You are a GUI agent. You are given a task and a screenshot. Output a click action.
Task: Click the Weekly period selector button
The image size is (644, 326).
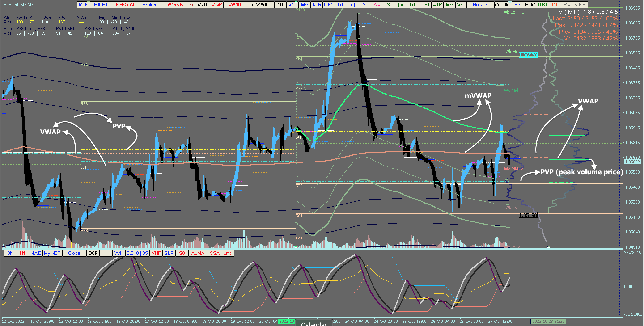[x=175, y=5]
